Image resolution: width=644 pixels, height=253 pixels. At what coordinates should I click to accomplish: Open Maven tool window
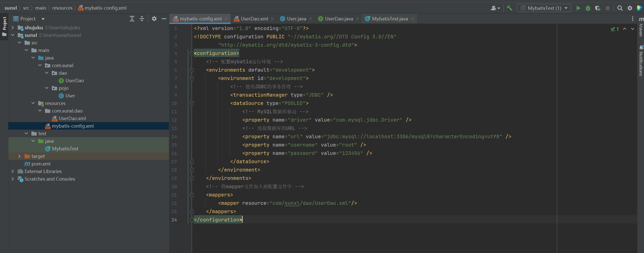(641, 27)
